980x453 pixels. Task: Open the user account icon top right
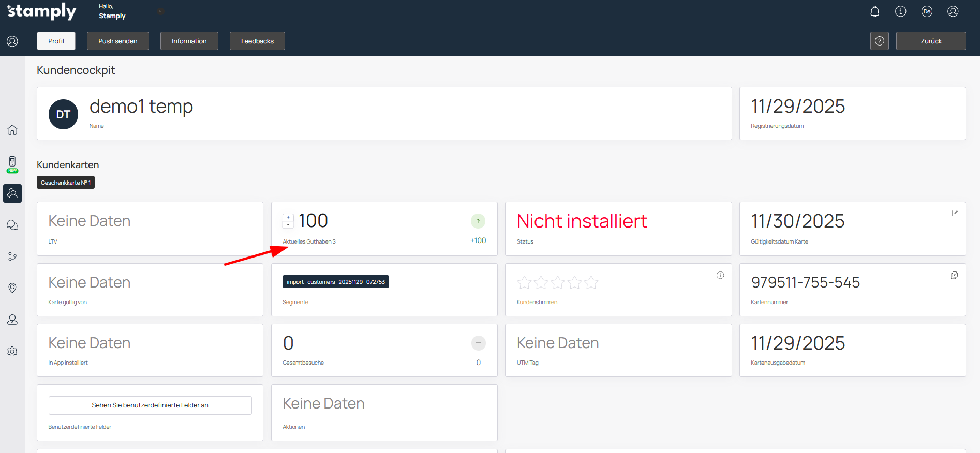click(953, 11)
